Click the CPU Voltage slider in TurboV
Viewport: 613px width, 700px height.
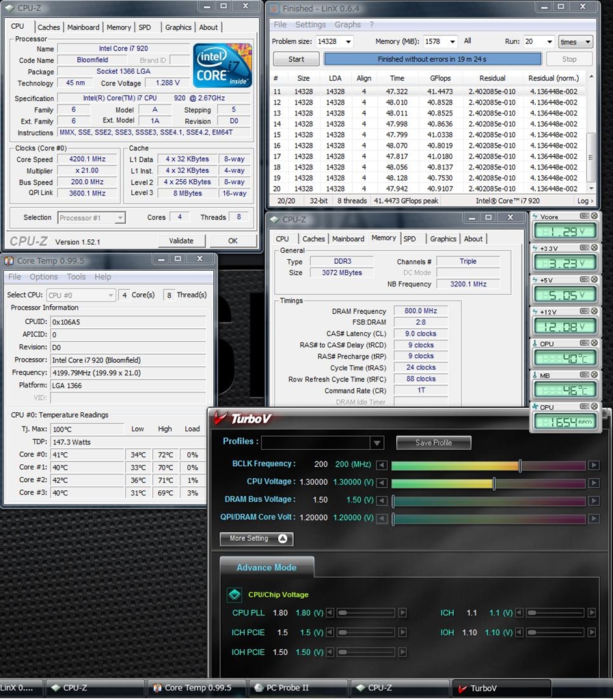click(x=489, y=483)
